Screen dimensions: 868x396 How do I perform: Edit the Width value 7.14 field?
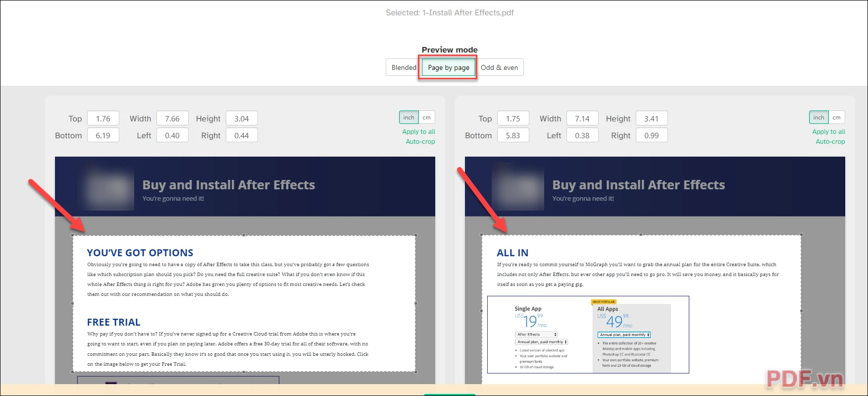582,118
